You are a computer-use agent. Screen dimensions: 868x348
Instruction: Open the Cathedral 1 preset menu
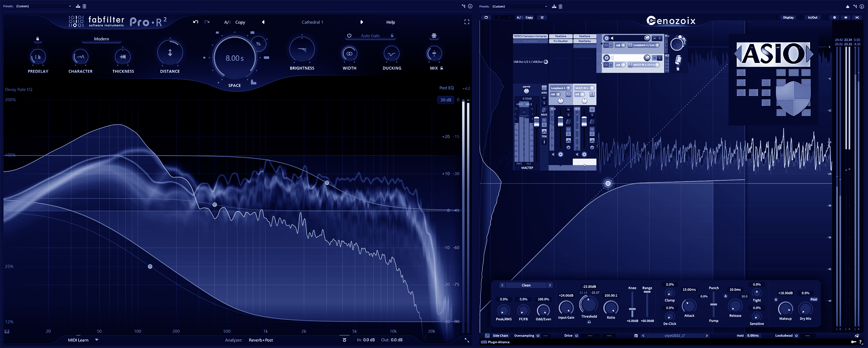pos(312,22)
